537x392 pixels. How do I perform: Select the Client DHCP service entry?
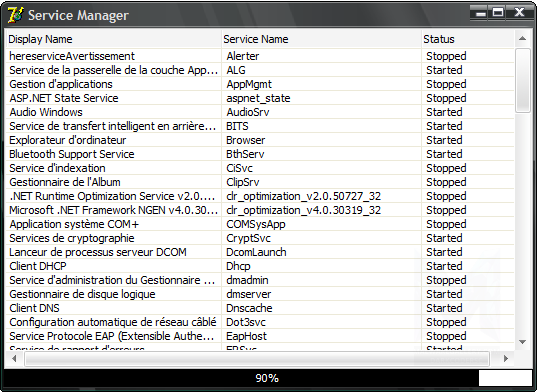(260, 266)
